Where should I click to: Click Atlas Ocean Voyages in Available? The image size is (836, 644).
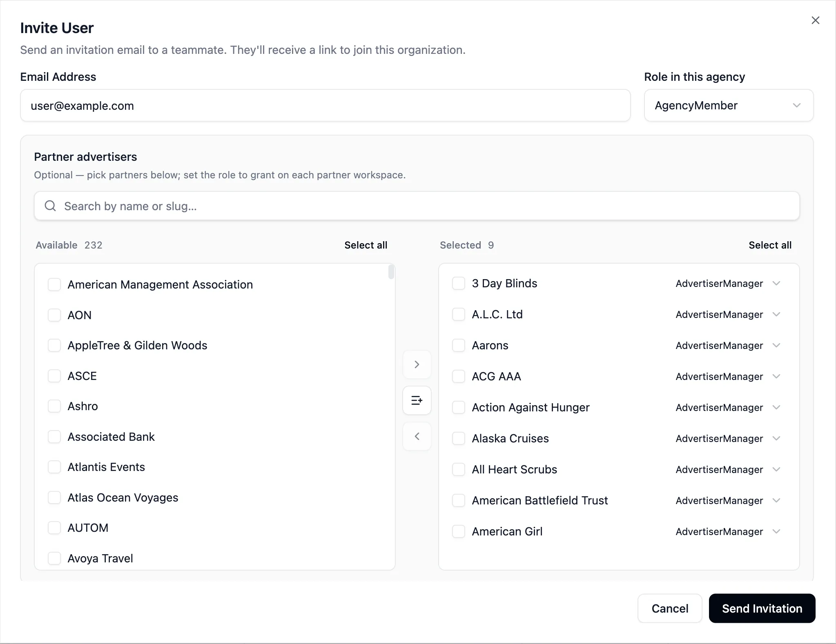(x=123, y=497)
